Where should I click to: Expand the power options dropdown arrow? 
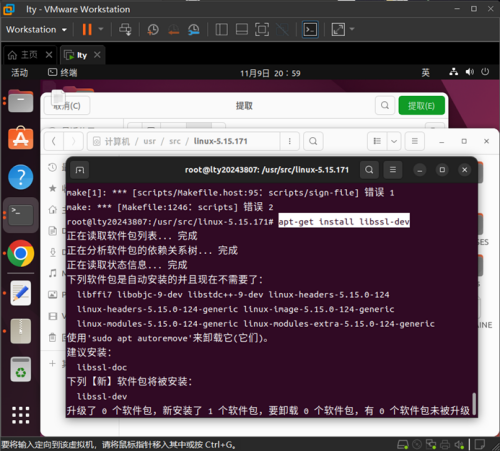coord(101,29)
